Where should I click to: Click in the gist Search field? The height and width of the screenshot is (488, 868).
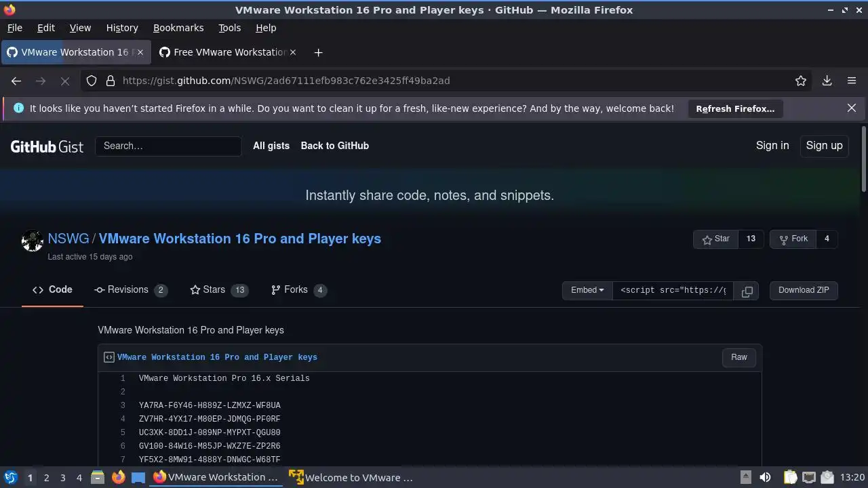click(x=168, y=146)
